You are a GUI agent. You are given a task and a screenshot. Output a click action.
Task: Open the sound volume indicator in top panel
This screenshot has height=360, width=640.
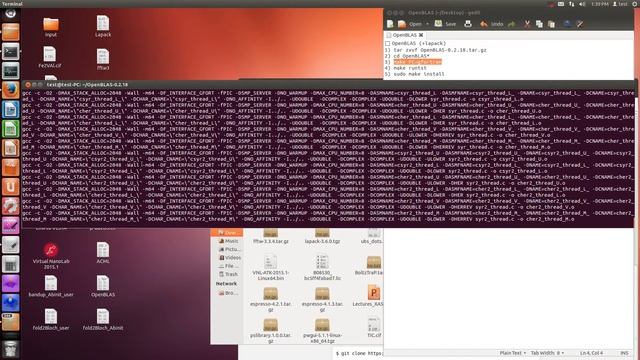[x=582, y=4]
